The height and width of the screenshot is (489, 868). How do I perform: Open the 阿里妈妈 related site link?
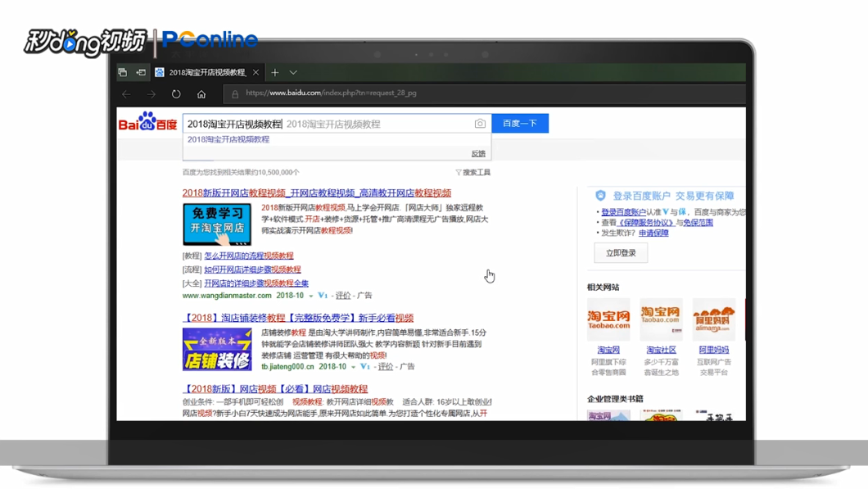click(x=713, y=350)
